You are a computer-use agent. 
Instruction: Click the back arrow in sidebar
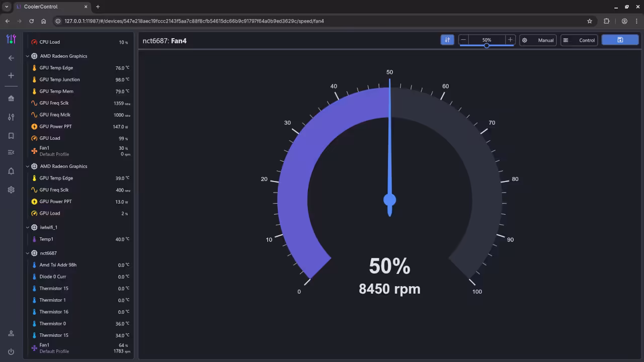pyautogui.click(x=11, y=58)
